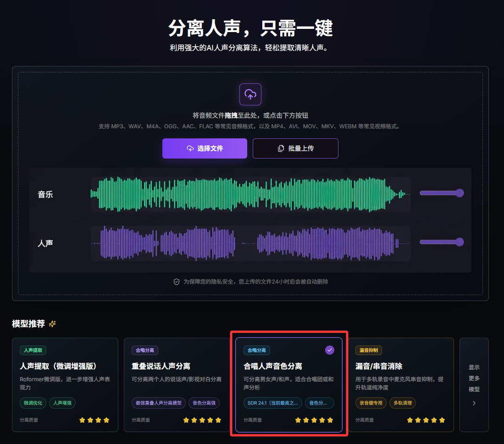Click the star rating on 漏音/串音消除 card
The height and width of the screenshot is (444, 504).
point(426,420)
